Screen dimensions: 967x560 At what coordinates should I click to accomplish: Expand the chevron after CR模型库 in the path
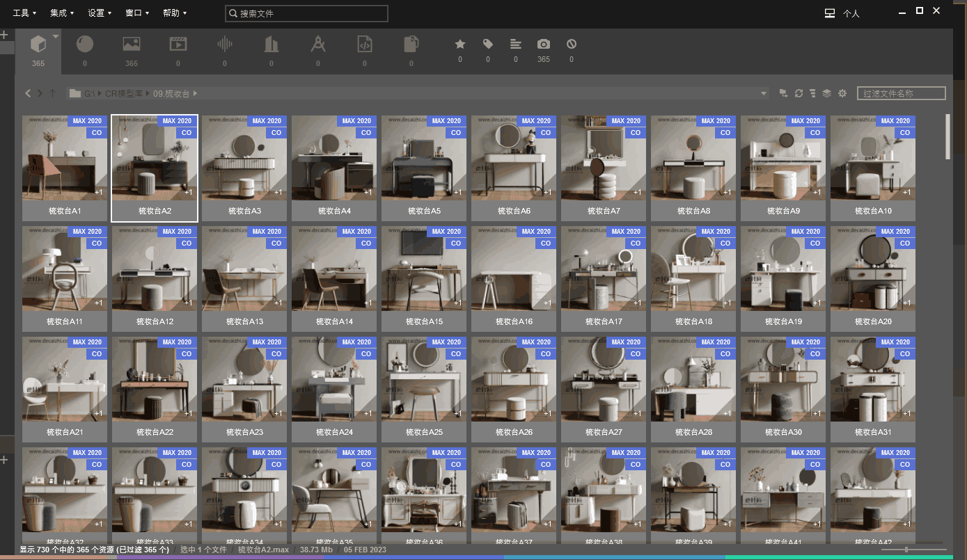click(x=148, y=93)
